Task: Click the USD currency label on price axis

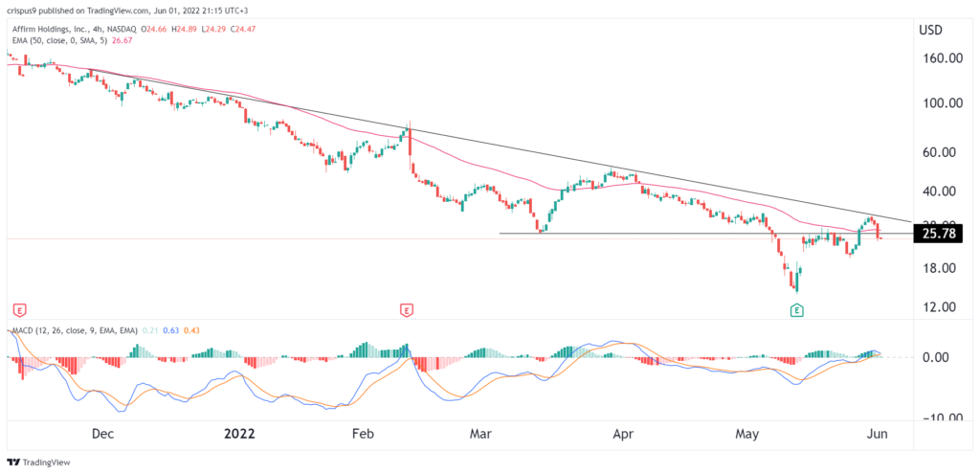Action: click(931, 31)
